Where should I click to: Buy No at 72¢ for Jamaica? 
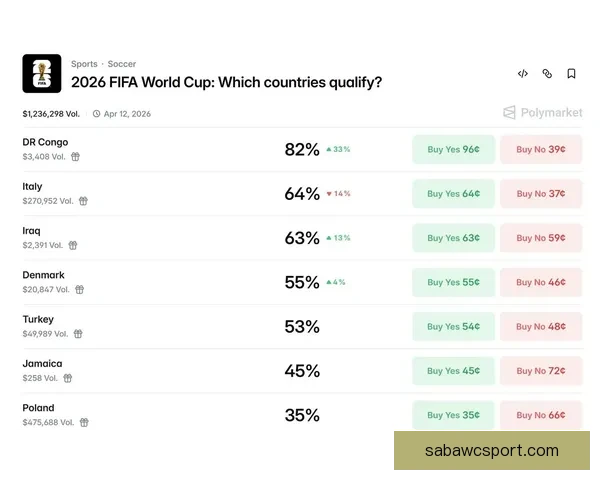point(541,371)
